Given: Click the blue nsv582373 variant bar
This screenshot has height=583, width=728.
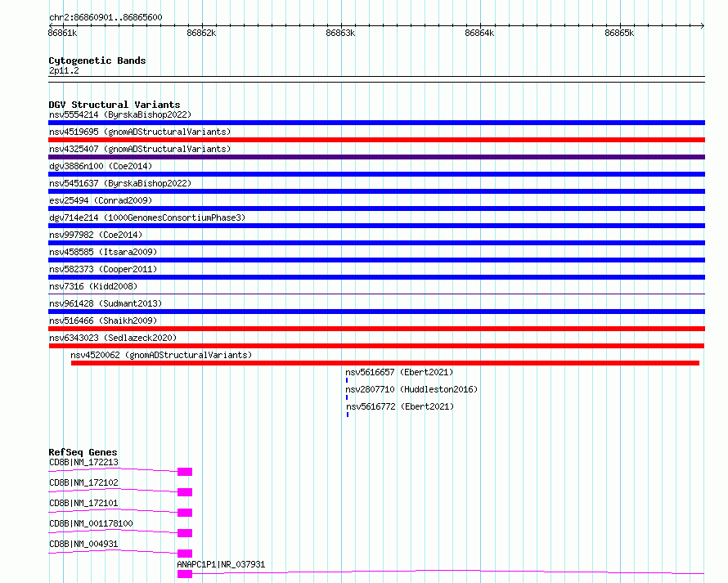Looking at the screenshot, I should 376,277.
